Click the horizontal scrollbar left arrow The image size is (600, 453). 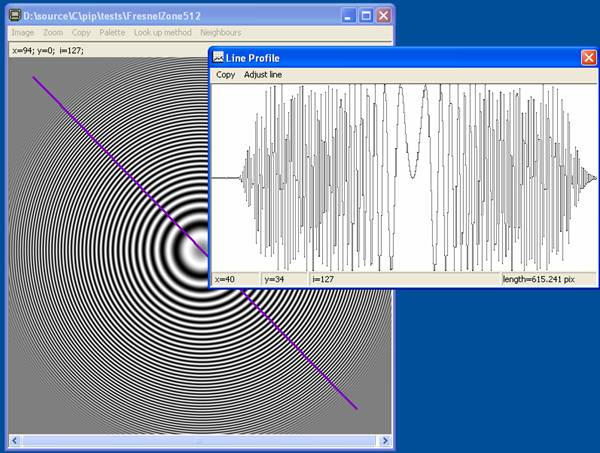(x=15, y=441)
